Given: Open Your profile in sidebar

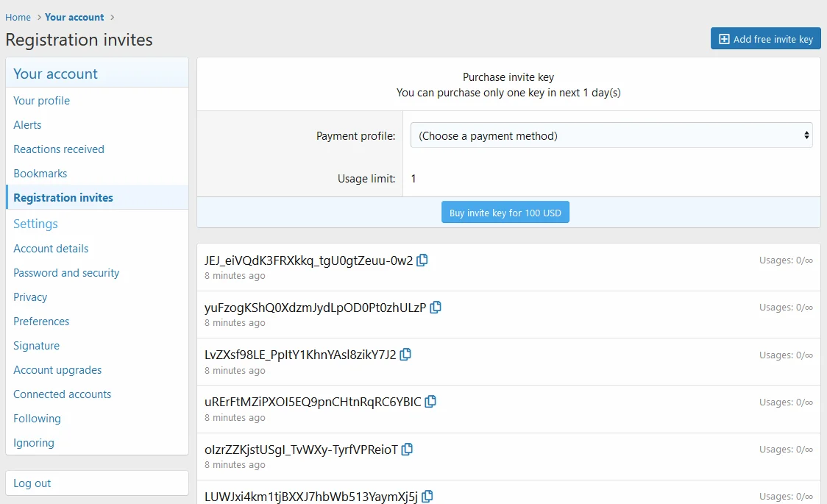Looking at the screenshot, I should [41, 101].
